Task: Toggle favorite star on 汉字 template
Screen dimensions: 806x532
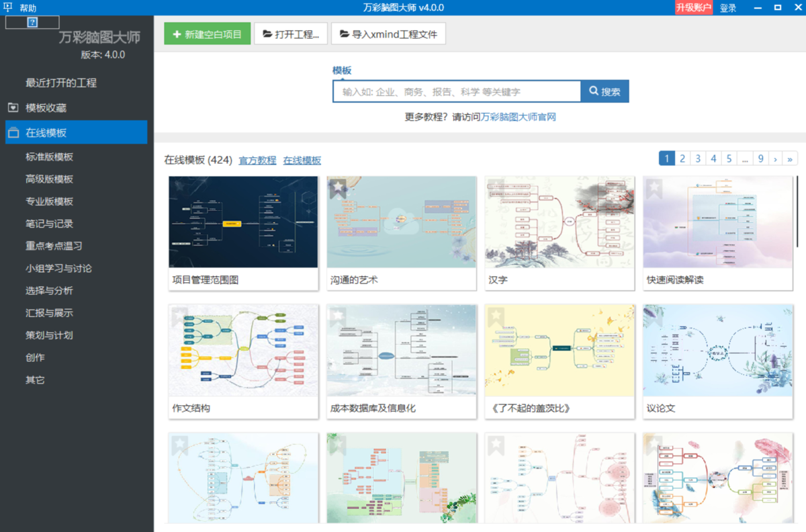Action: [x=496, y=189]
